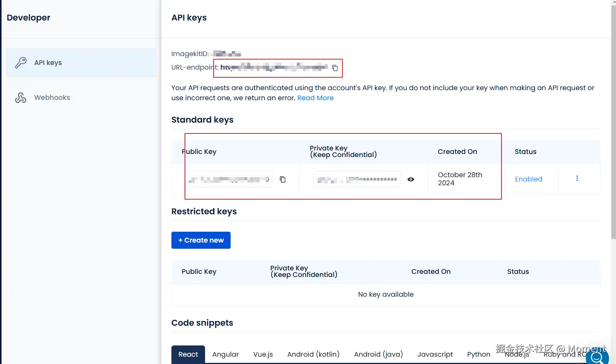
Task: Click the Enabled status of the standard key
Action: click(x=529, y=179)
